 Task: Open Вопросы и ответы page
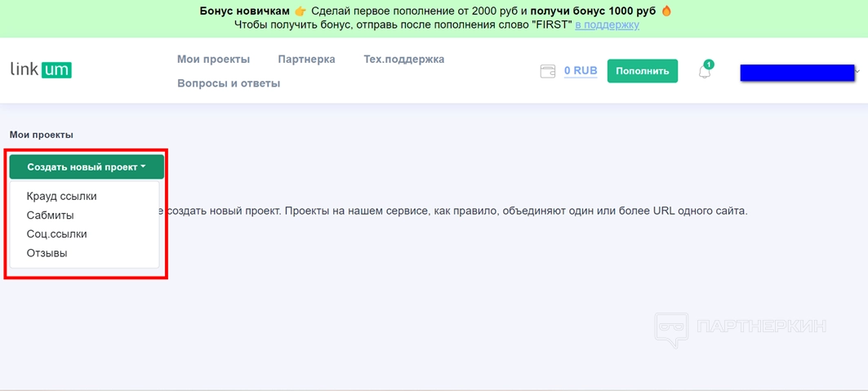point(229,83)
